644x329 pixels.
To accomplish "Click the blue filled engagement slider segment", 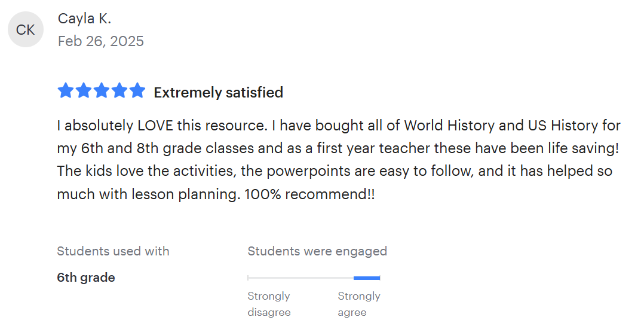I will pos(366,278).
